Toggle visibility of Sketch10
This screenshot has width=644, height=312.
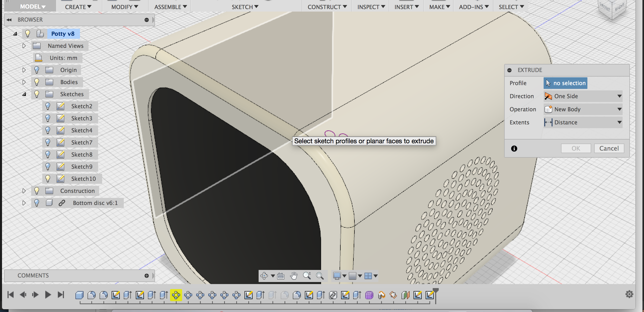48,179
